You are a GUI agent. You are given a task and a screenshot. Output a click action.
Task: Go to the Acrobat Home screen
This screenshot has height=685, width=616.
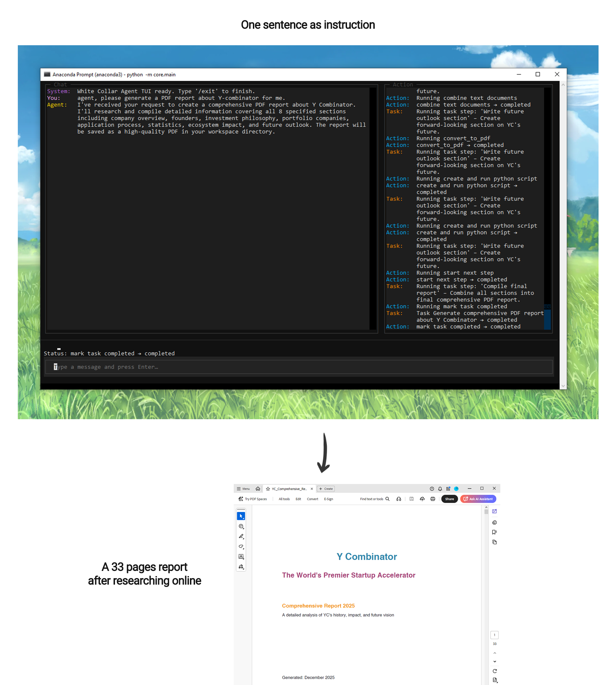[258, 489]
